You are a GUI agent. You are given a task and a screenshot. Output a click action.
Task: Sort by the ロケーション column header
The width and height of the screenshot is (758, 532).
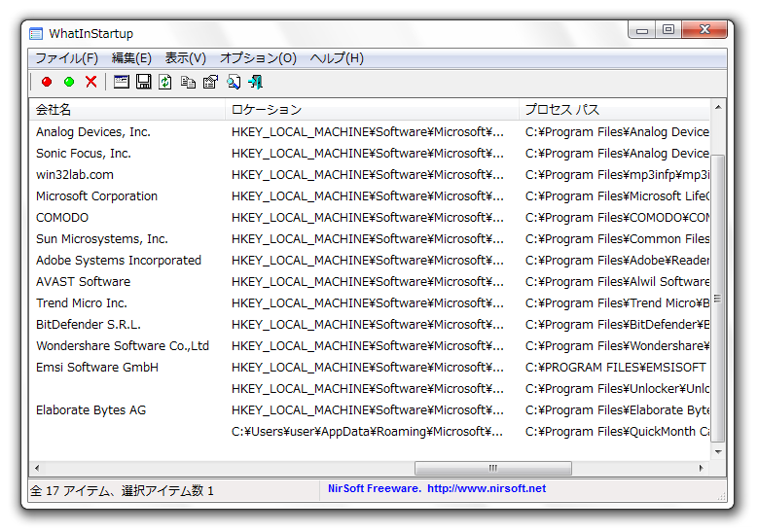[372, 110]
